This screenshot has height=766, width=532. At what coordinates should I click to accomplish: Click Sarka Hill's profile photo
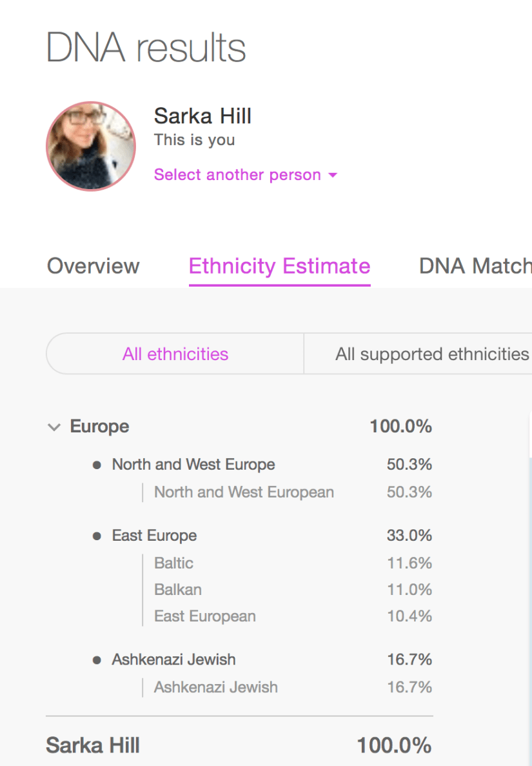pos(91,146)
